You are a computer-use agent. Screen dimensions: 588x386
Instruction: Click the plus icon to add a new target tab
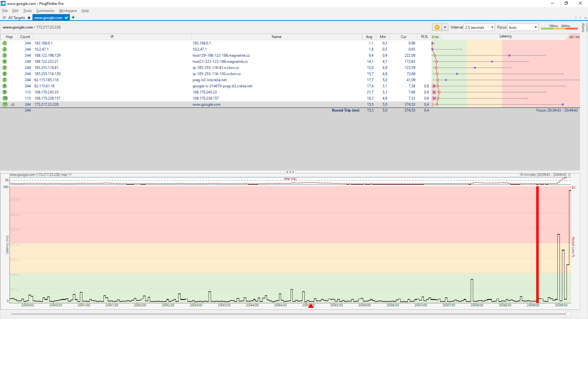coord(73,17)
